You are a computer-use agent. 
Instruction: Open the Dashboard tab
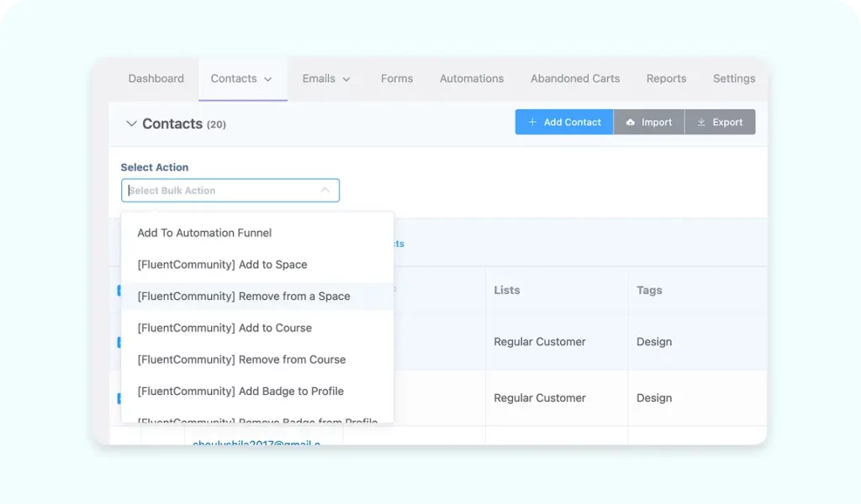coord(156,78)
